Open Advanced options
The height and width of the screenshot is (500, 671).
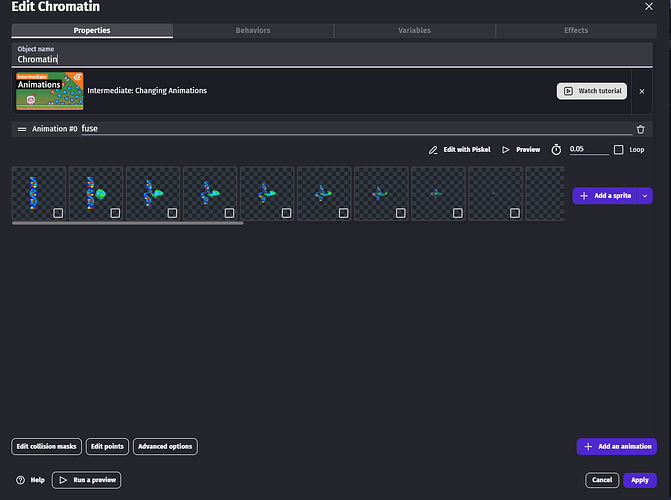[x=165, y=447]
